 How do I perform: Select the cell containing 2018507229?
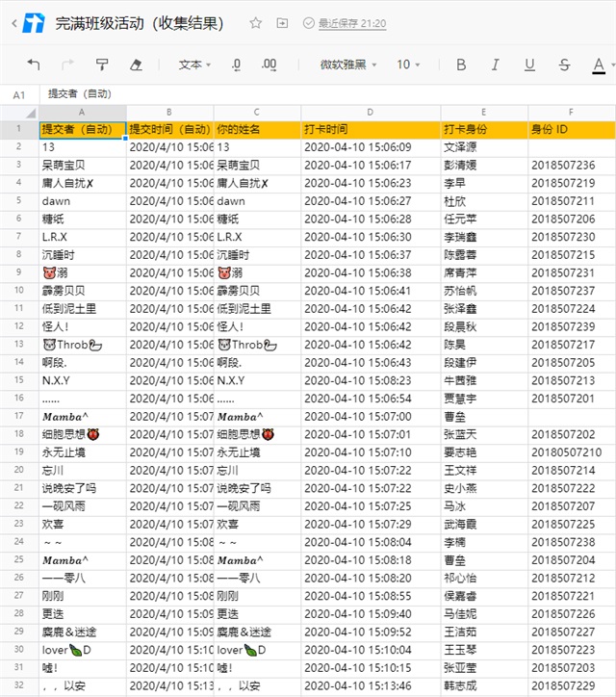pyautogui.click(x=572, y=685)
